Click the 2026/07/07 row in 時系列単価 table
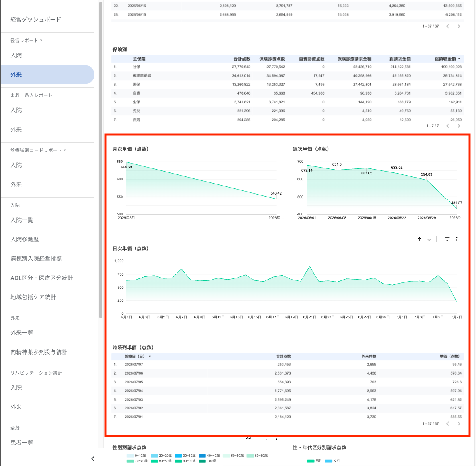 pos(287,365)
